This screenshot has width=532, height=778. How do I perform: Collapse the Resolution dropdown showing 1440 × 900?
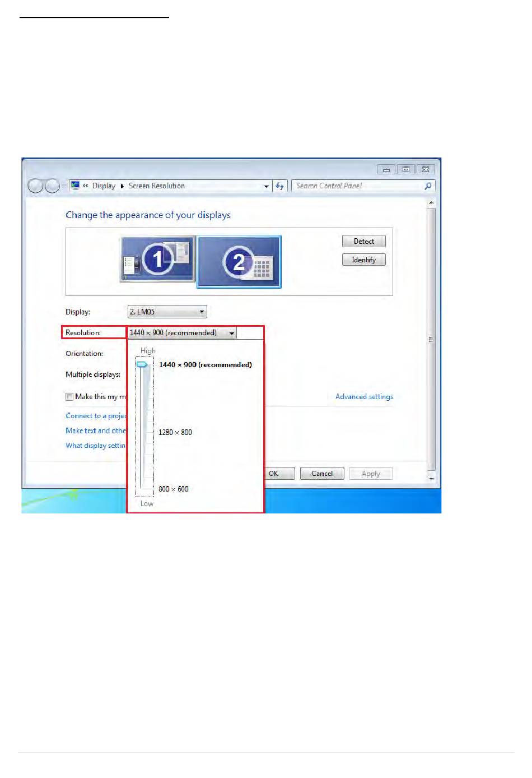(x=182, y=332)
